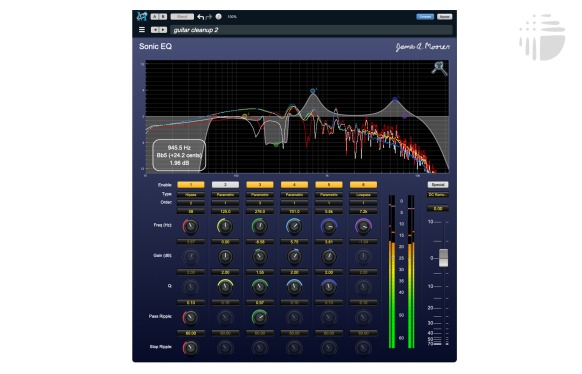The height and width of the screenshot is (374, 582).
Task: Open the band 1 Hipass type dropdown
Action: point(191,194)
